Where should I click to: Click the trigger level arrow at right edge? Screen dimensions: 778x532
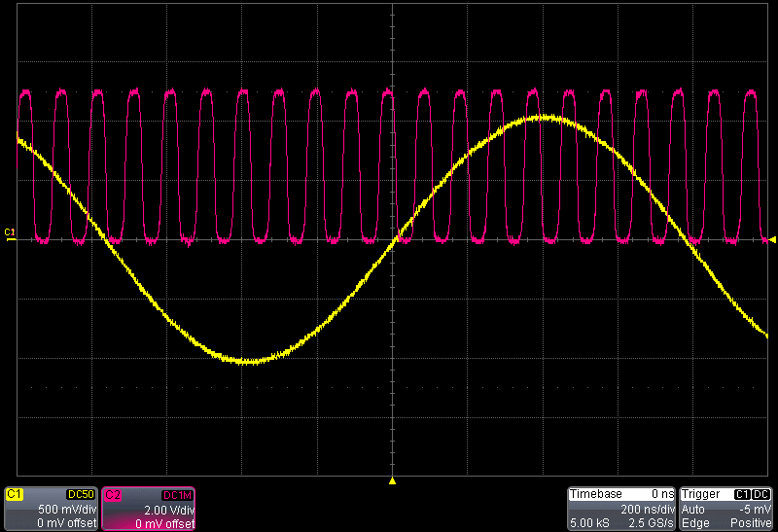[772, 239]
